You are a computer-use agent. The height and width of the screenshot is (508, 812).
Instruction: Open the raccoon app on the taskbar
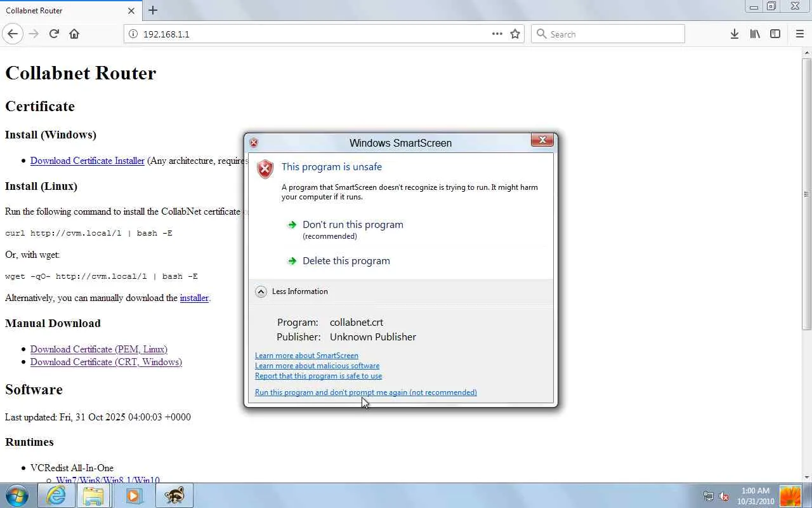pyautogui.click(x=174, y=495)
